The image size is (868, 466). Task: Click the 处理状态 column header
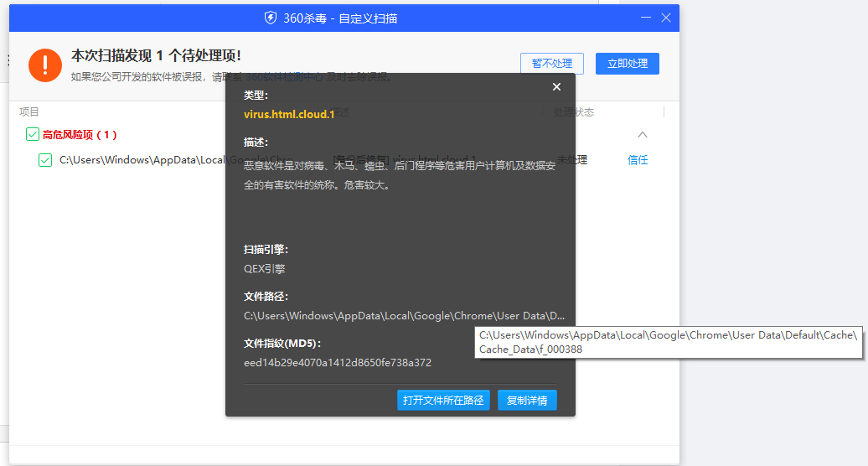[x=573, y=111]
